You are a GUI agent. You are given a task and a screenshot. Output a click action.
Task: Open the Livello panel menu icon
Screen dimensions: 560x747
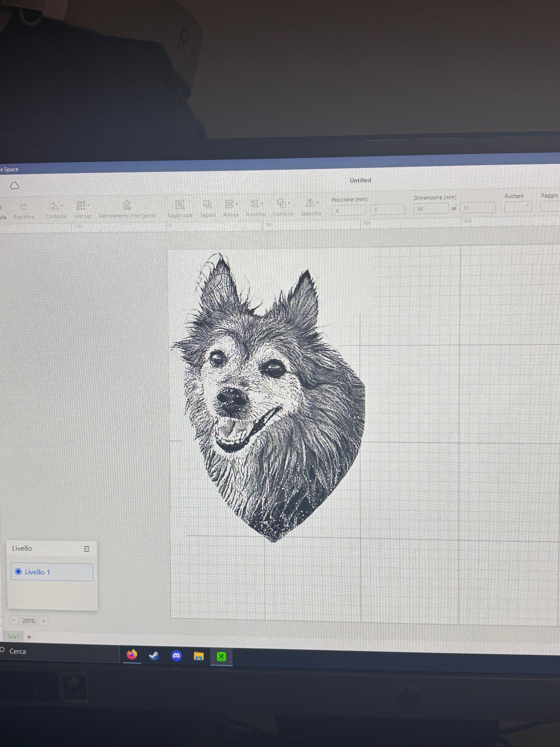pos(86,549)
